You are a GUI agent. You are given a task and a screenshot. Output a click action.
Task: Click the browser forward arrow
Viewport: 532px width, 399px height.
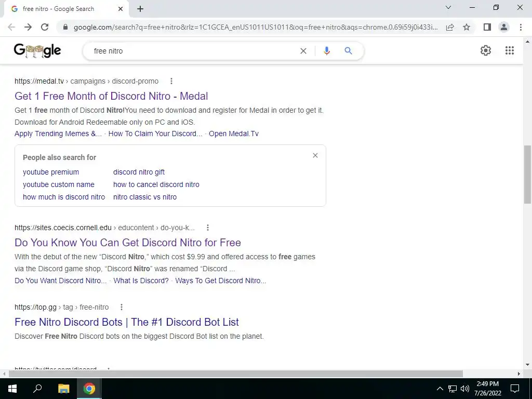point(28,27)
